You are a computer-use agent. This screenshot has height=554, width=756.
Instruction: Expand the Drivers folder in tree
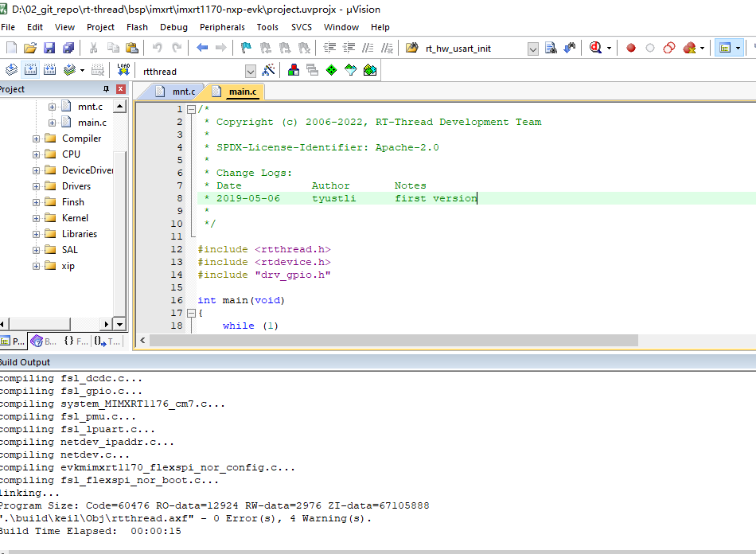click(x=37, y=186)
